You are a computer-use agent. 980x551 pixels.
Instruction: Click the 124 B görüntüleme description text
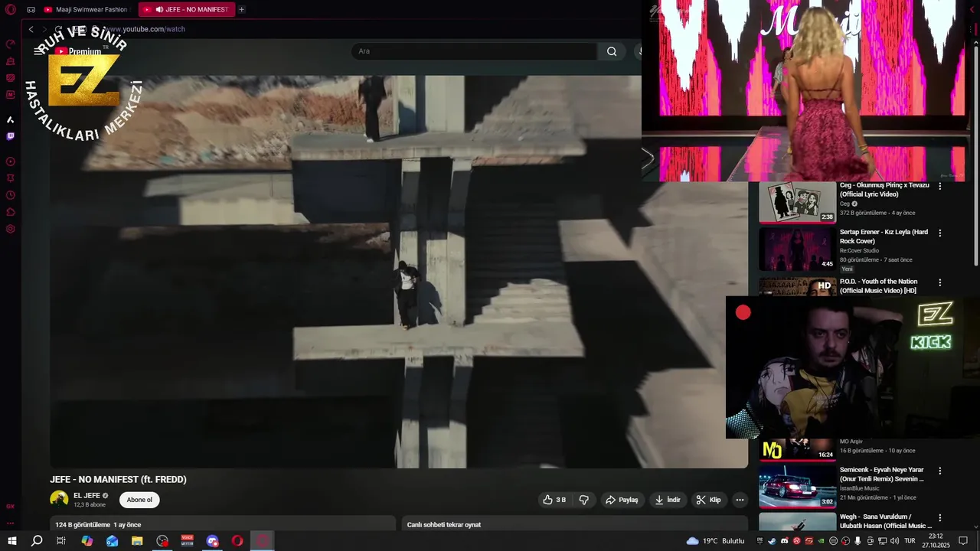point(98,525)
